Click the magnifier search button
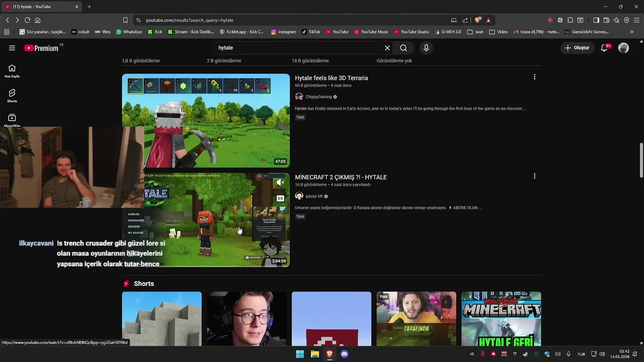The height and width of the screenshot is (362, 644). (x=404, y=48)
